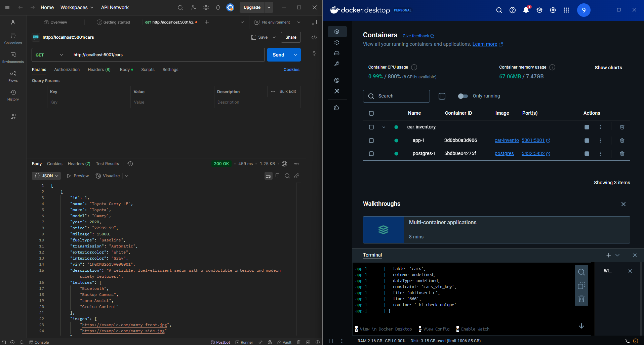Delete the postgres-1 container

coord(622,154)
